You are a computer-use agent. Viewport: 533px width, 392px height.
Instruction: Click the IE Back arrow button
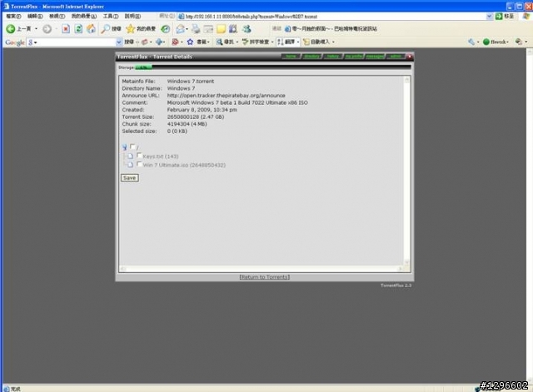point(11,29)
